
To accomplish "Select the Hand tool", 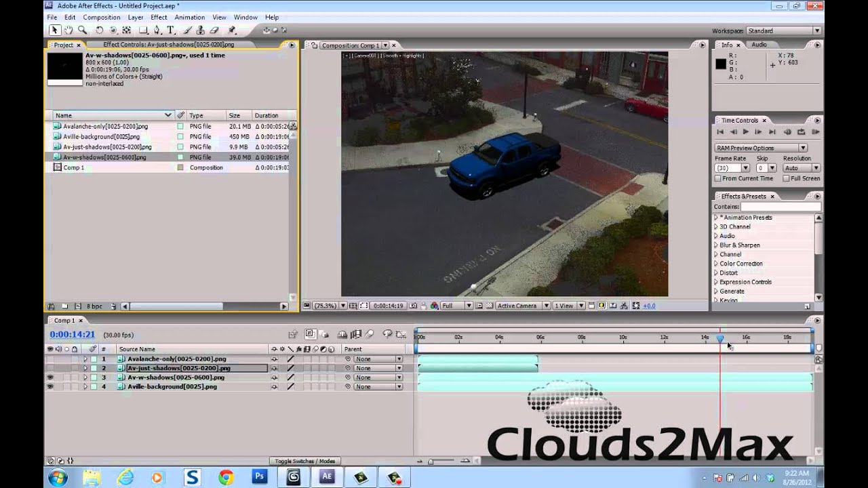I will coord(68,30).
